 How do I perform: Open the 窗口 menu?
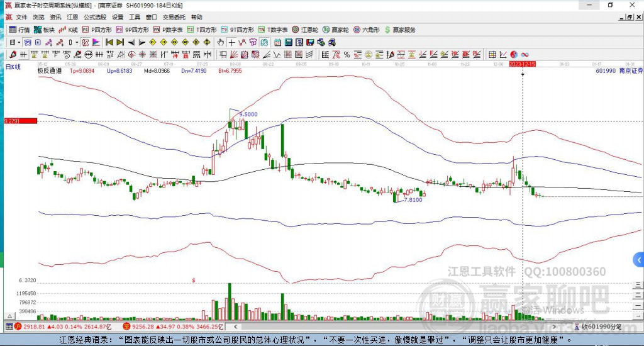coord(151,17)
